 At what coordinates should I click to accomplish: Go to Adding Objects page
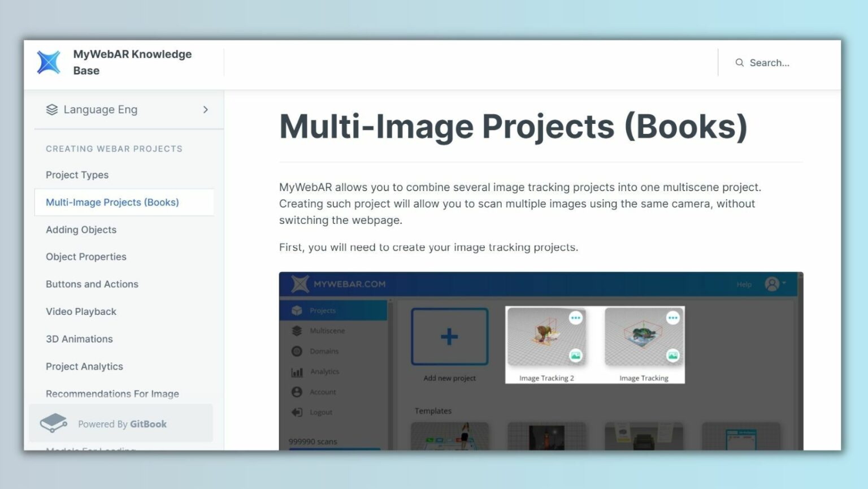(x=81, y=230)
